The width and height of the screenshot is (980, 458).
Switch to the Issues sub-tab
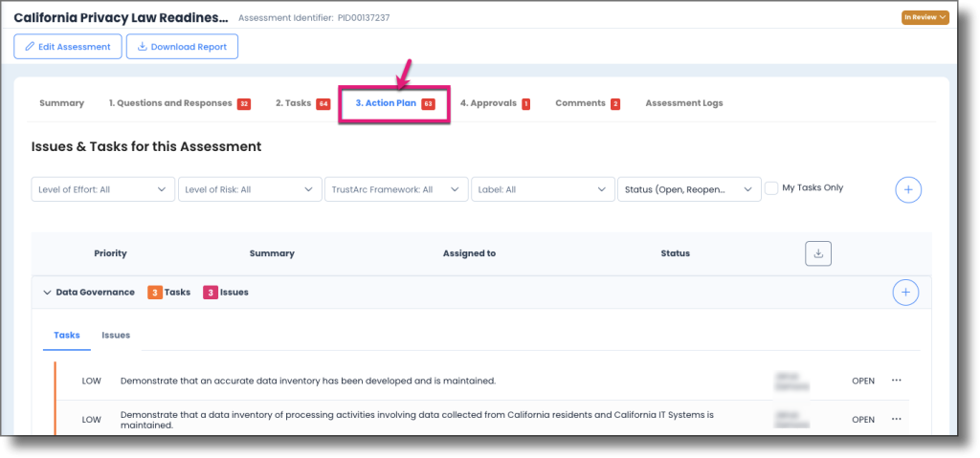pos(116,336)
